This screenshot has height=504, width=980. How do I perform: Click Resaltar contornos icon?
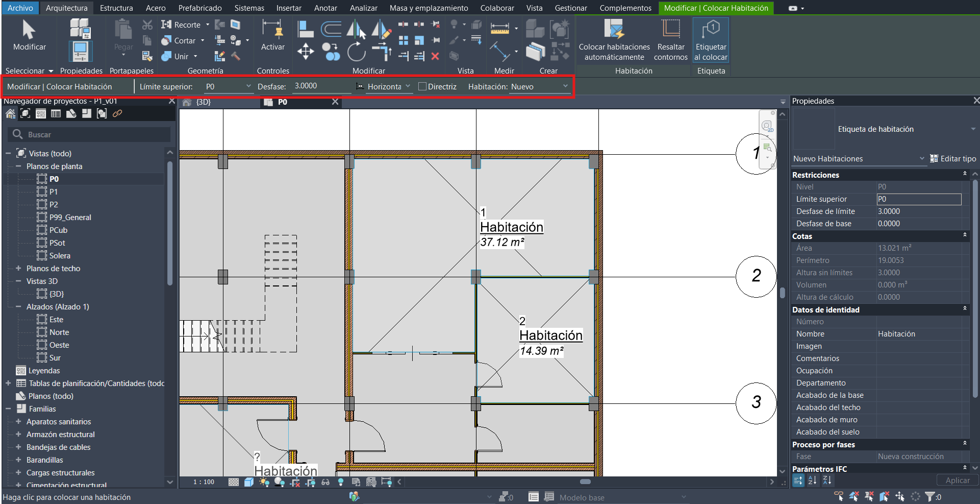[670, 40]
